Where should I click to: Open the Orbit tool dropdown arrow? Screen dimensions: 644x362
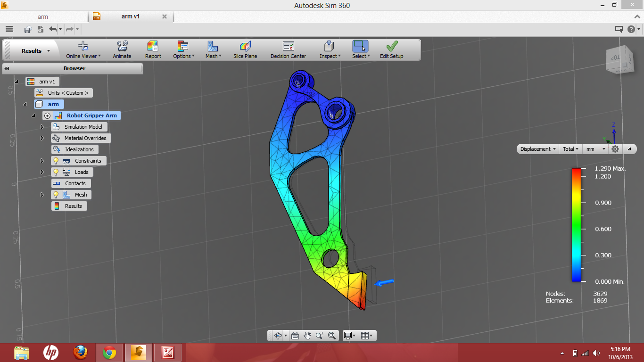[286, 336]
